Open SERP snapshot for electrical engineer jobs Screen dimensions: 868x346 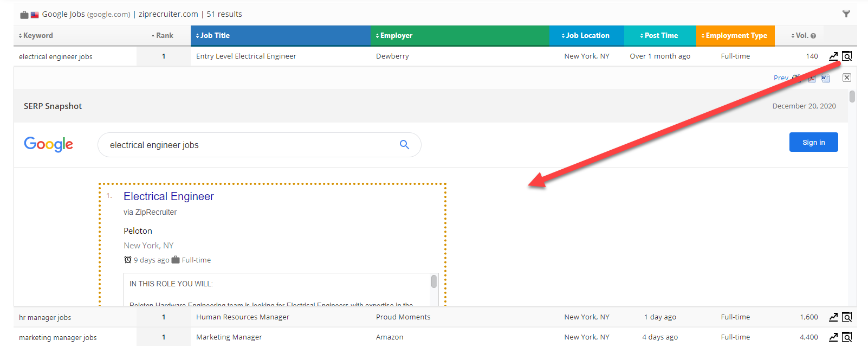click(x=847, y=56)
